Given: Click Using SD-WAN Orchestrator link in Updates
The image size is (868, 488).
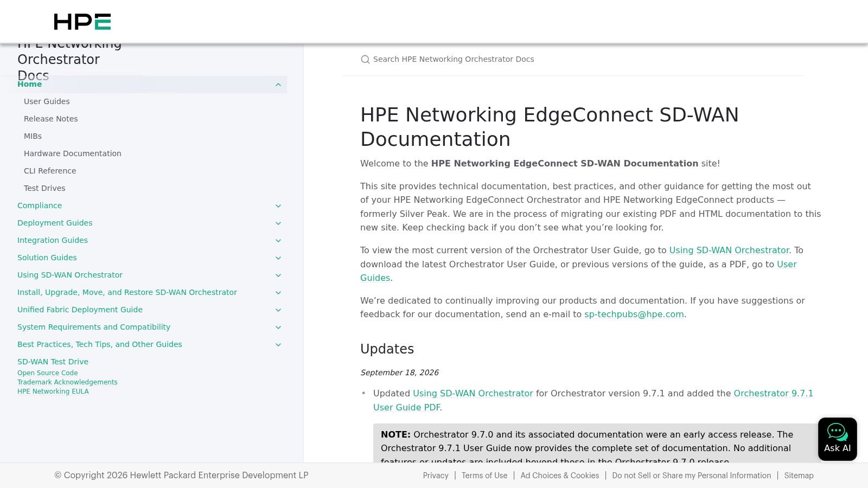Looking at the screenshot, I should pyautogui.click(x=473, y=394).
